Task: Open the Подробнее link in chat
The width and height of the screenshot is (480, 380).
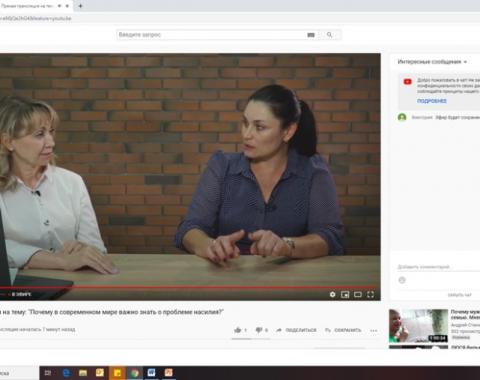Action: [432, 101]
